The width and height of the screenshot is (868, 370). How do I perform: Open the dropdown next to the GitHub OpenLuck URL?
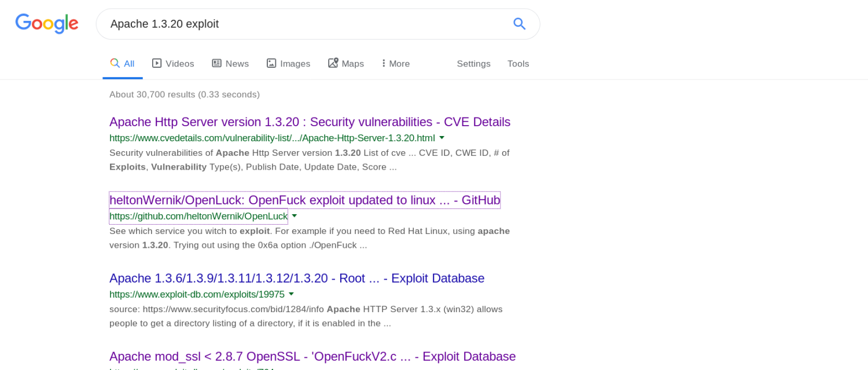[x=295, y=215]
